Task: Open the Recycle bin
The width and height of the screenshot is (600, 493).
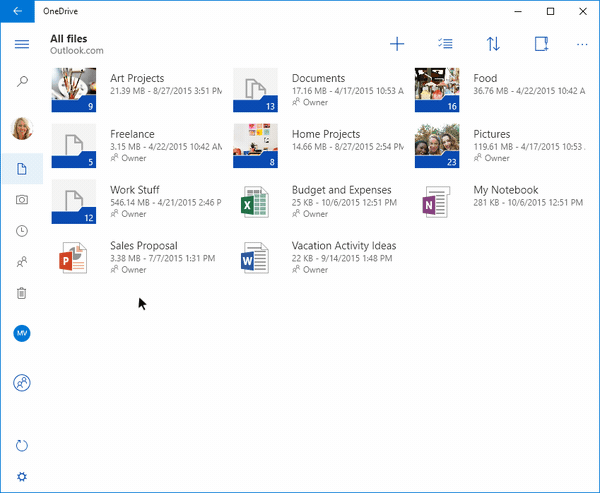Action: click(x=21, y=293)
